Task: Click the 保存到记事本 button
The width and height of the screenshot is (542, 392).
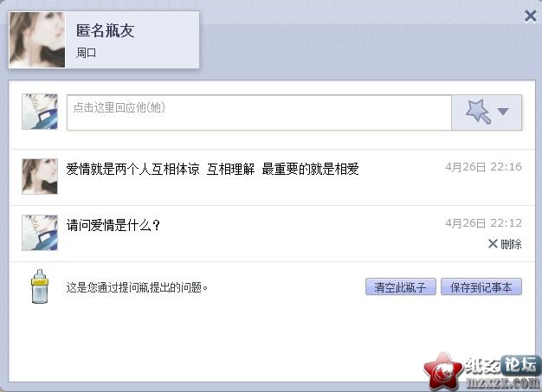Action: [481, 286]
